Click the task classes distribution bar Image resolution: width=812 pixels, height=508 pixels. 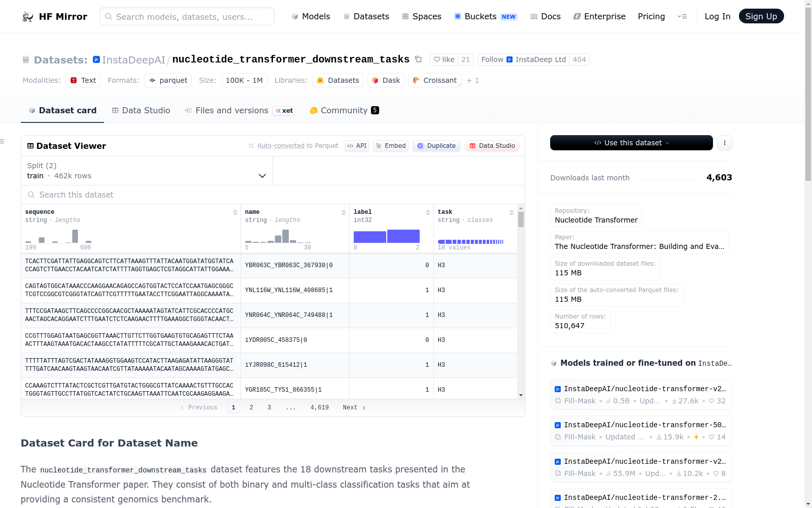point(470,242)
